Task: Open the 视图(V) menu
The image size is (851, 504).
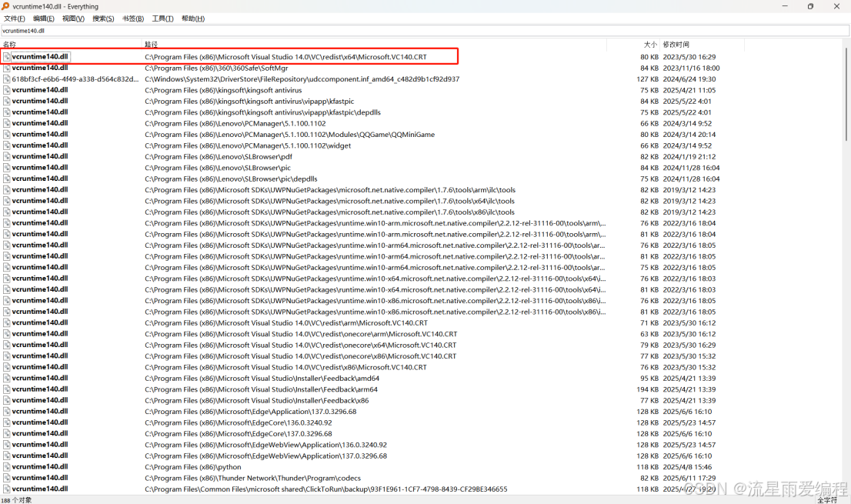Action: click(x=73, y=18)
